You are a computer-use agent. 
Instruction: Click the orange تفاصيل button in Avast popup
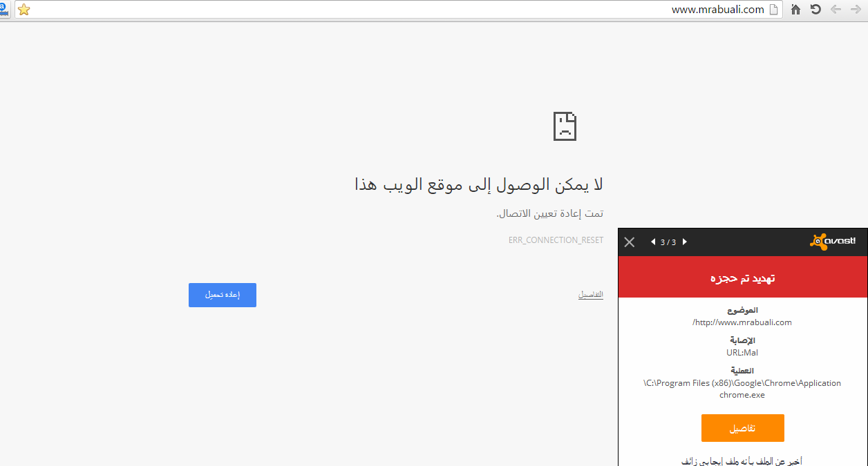click(x=742, y=428)
